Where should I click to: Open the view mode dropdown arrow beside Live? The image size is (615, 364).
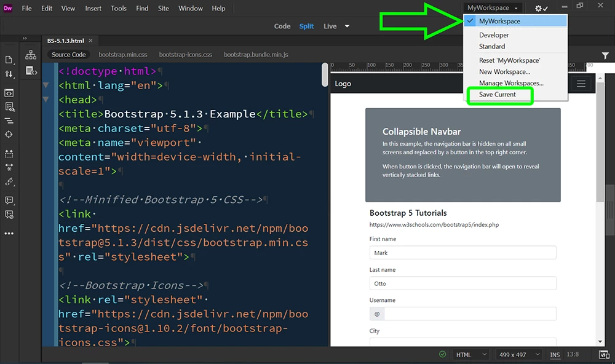coord(347,26)
